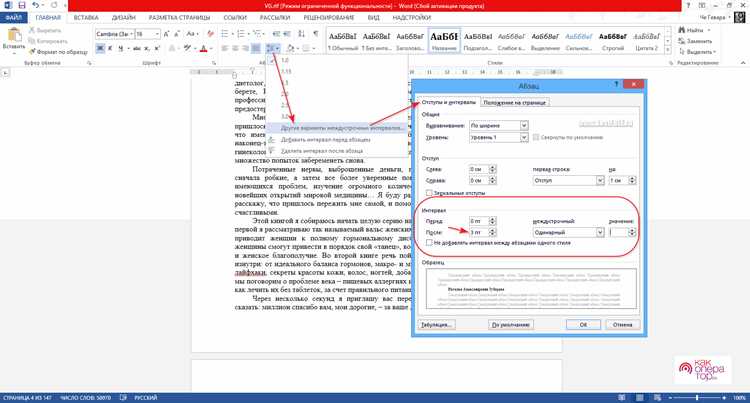Check the Зеркальные отступы checkbox
The height and width of the screenshot is (403, 750).
pyautogui.click(x=429, y=193)
